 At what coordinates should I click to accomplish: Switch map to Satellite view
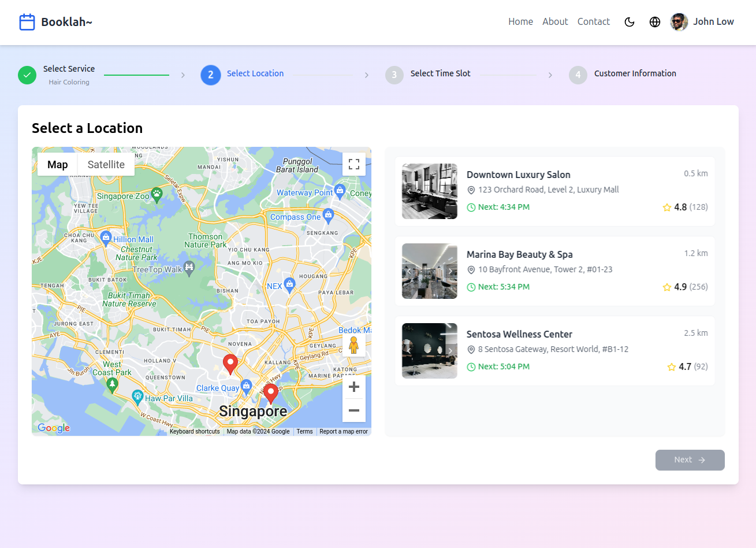point(106,165)
